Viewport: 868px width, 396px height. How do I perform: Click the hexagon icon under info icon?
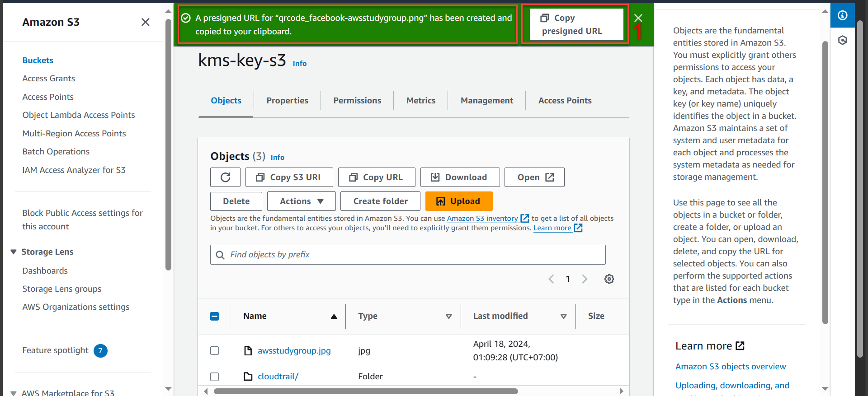click(843, 40)
